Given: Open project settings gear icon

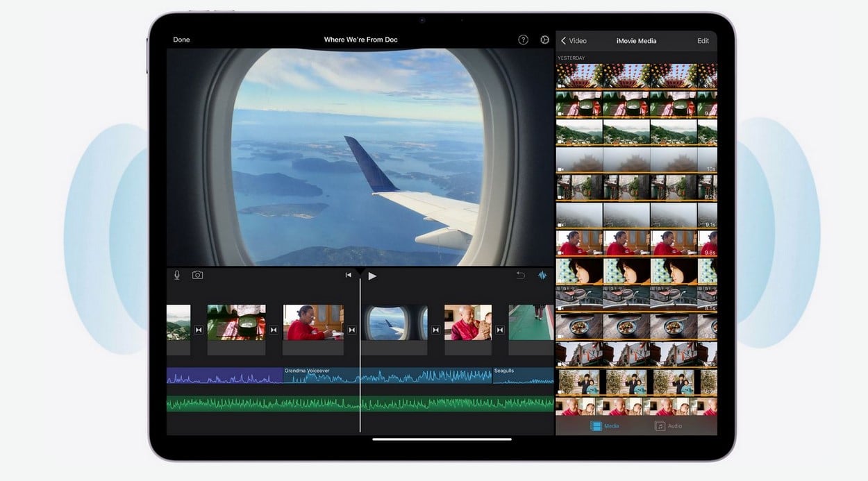Looking at the screenshot, I should coord(544,40).
